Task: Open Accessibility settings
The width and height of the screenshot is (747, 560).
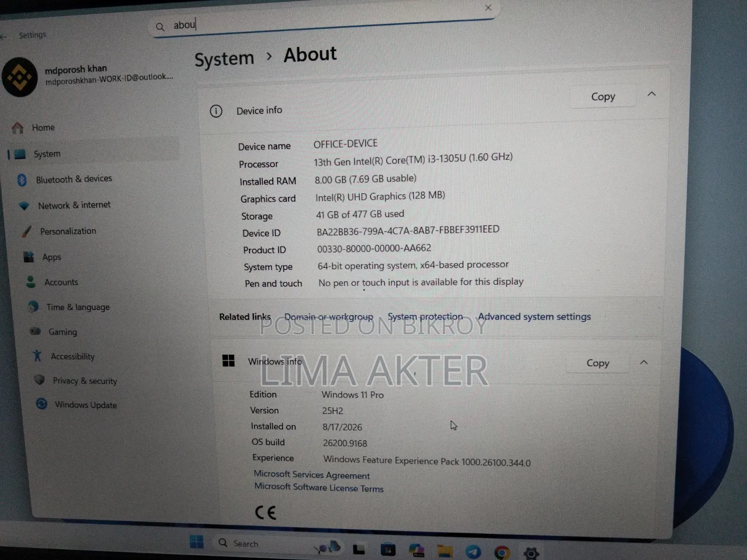Action: point(63,356)
